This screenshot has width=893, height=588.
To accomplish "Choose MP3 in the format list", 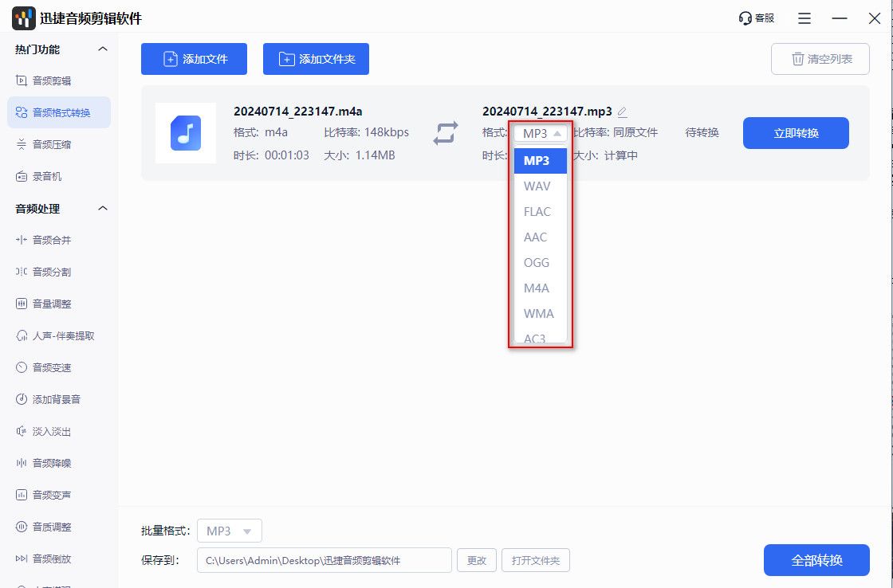I will [541, 160].
